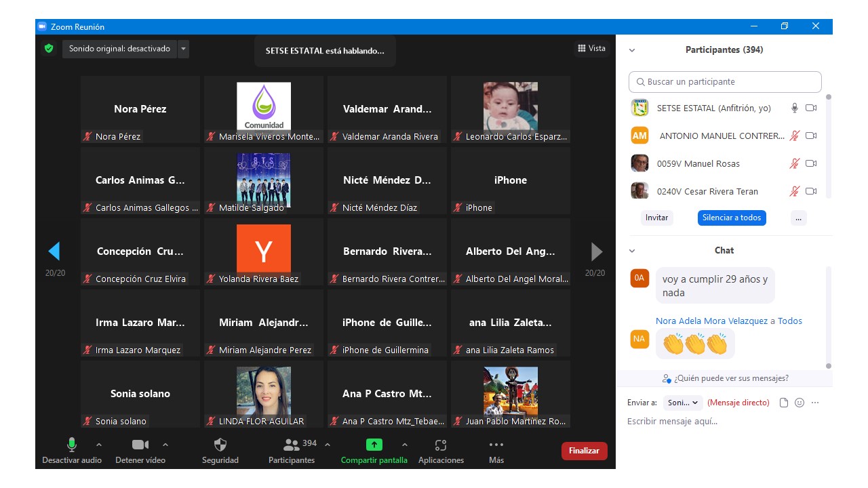Viewport: 868px width, 488px height.
Task: Click the green Compartir pantalla icon
Action: click(x=374, y=445)
